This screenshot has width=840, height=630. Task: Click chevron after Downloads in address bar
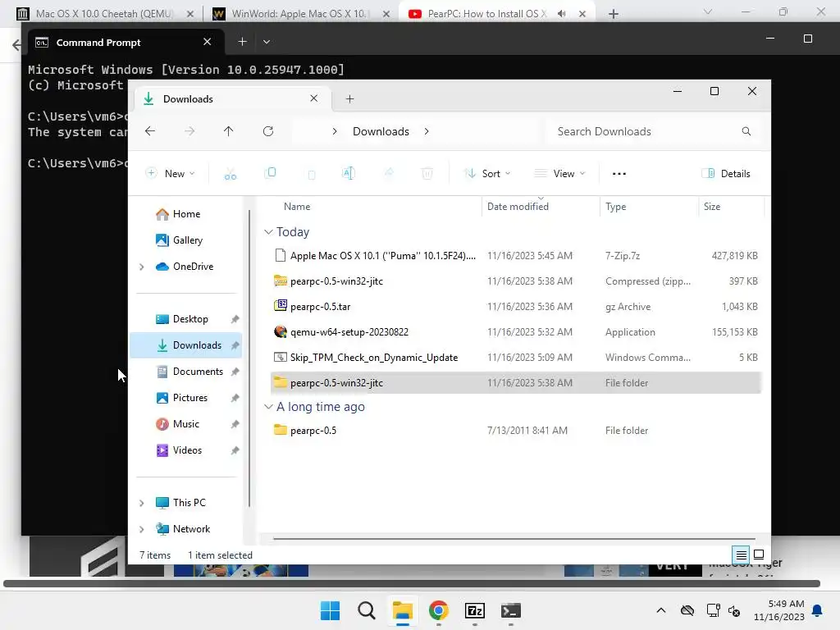427,132
